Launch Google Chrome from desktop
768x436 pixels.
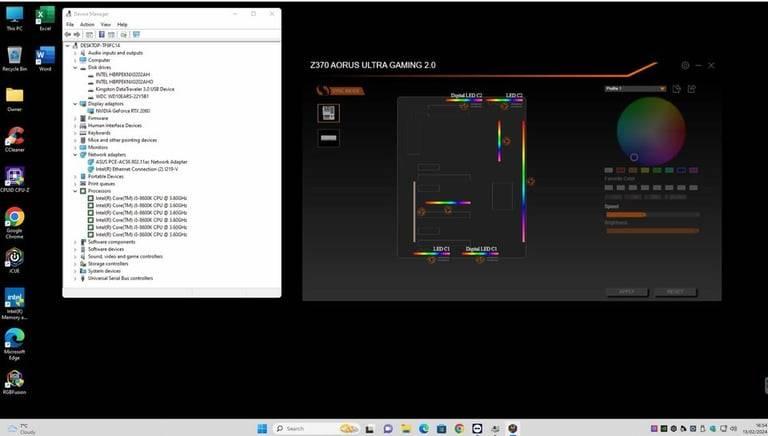(14, 222)
